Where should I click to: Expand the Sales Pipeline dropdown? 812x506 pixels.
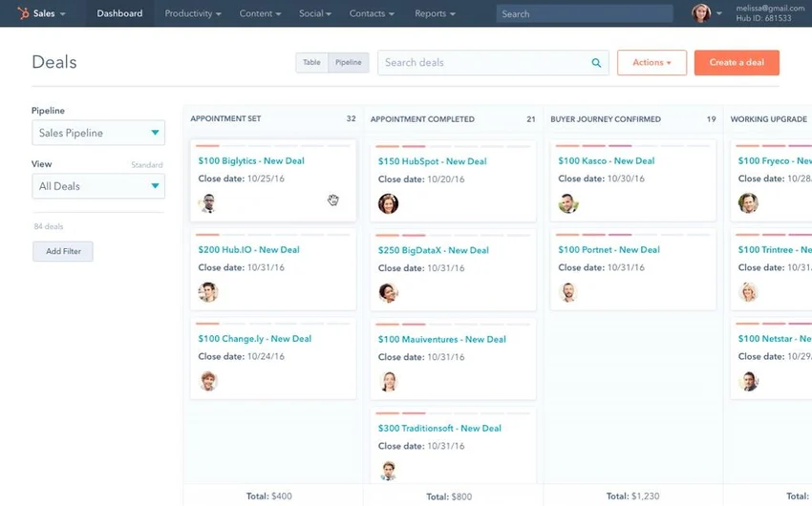pos(98,133)
